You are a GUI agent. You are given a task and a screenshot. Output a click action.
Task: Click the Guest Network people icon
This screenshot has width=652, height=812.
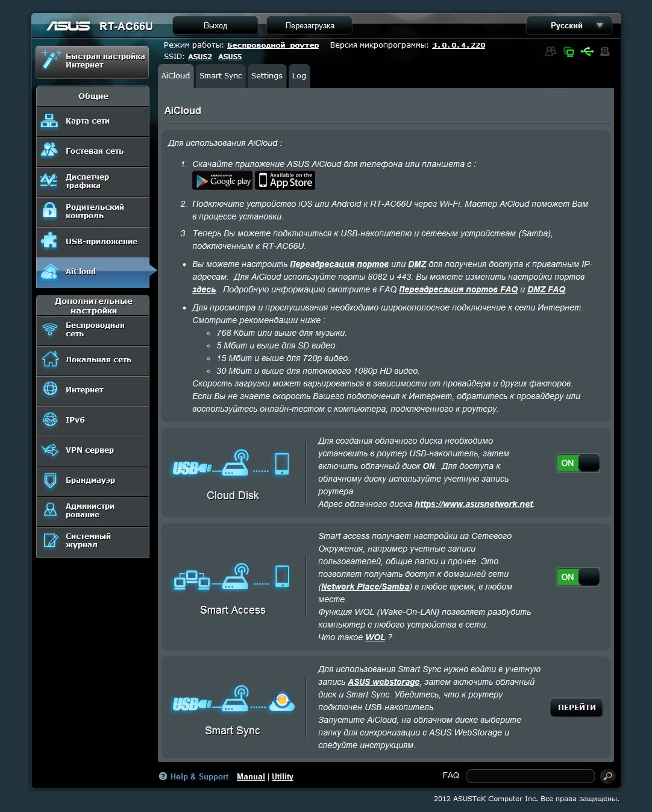coord(49,150)
